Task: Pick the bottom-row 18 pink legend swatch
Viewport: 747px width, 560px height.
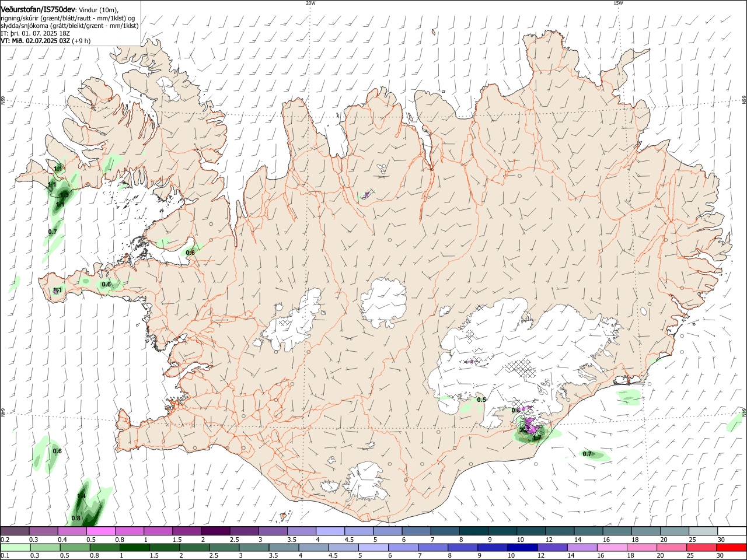Action: (x=641, y=548)
